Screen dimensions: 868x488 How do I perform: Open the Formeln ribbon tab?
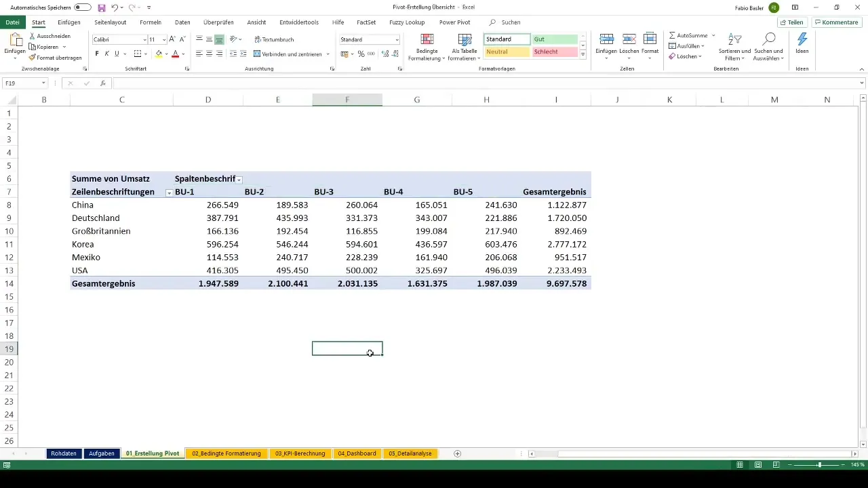150,22
